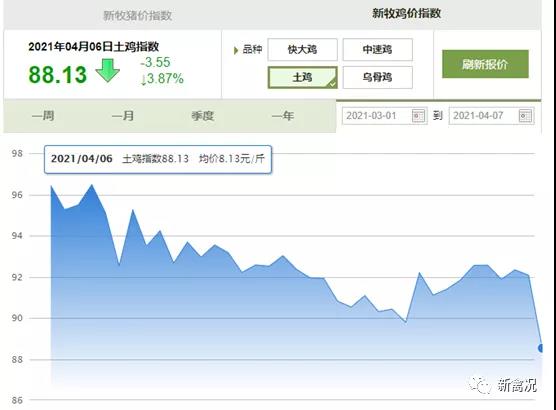556x410 pixels.
Task: Click the 2021-04-07 end date field
Action: tap(491, 116)
